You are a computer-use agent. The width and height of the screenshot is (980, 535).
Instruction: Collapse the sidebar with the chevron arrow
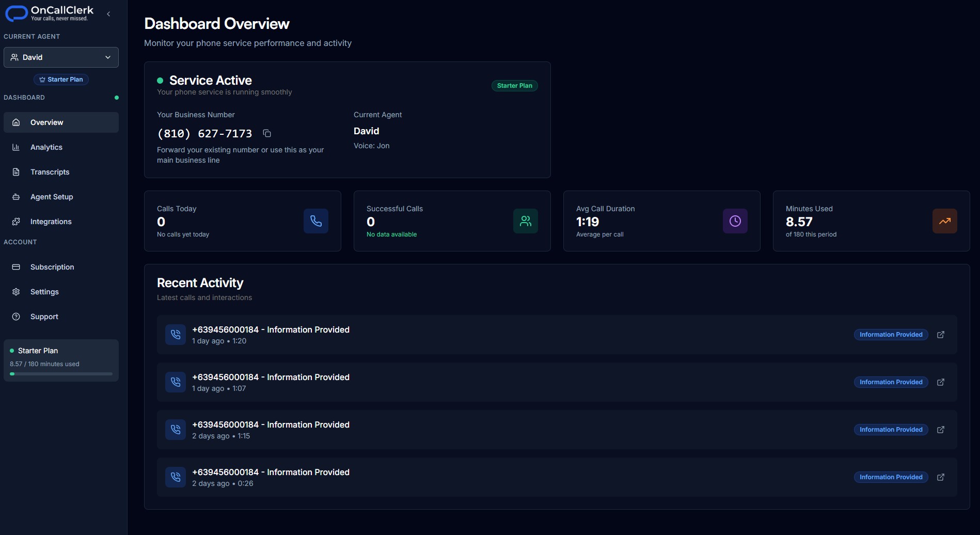click(108, 14)
